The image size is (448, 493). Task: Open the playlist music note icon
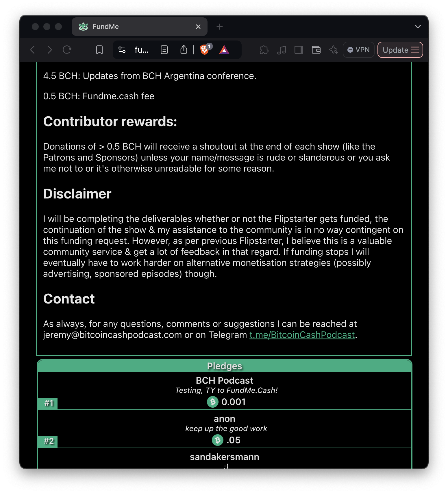pyautogui.click(x=281, y=50)
